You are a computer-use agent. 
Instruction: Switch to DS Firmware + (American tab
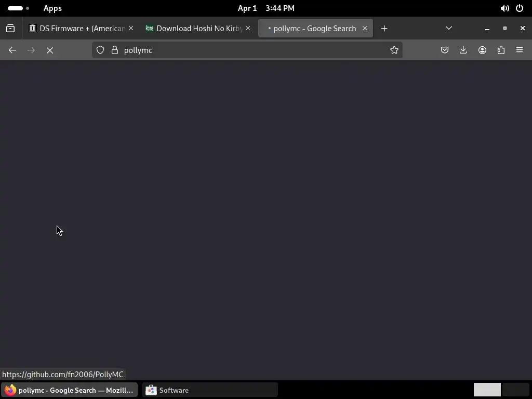[x=82, y=28]
